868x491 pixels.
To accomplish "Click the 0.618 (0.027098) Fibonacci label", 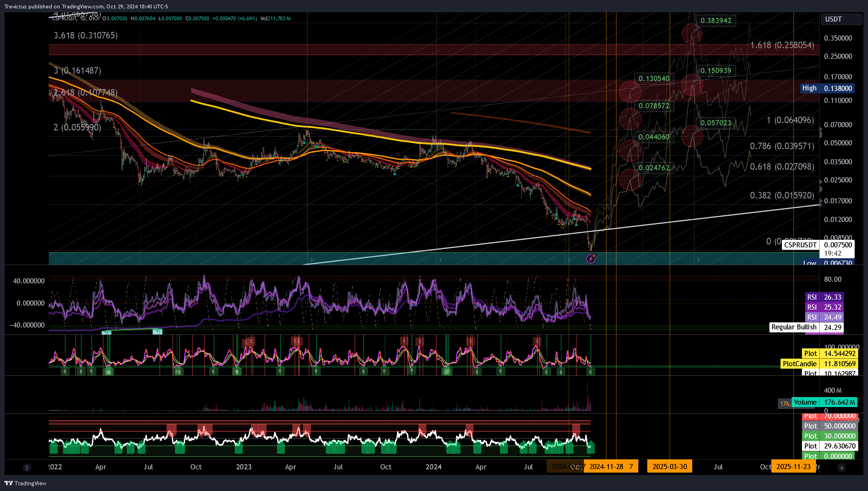I will pos(782,166).
